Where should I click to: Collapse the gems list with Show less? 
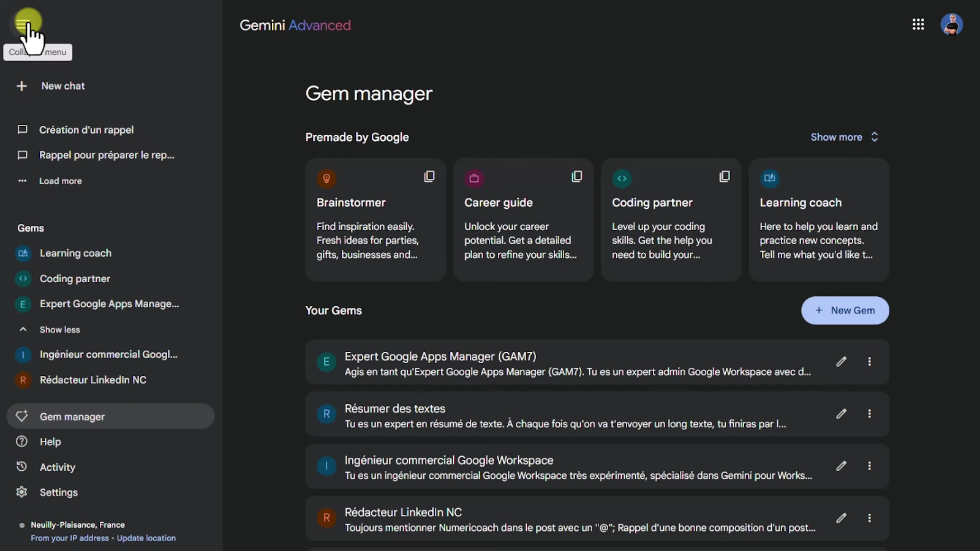[59, 329]
